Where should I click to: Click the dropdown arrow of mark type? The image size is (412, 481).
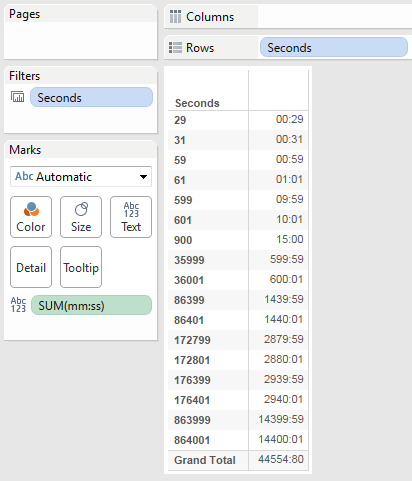pyautogui.click(x=143, y=177)
